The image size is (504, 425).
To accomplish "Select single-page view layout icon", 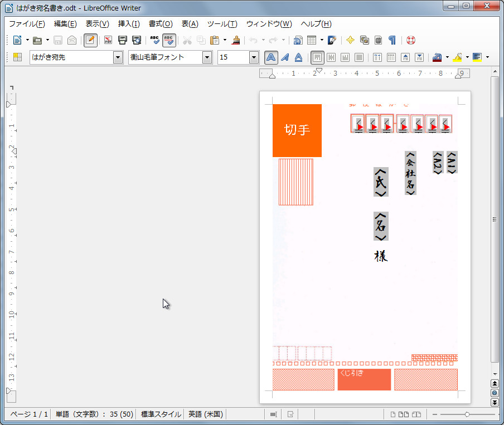I will point(393,414).
